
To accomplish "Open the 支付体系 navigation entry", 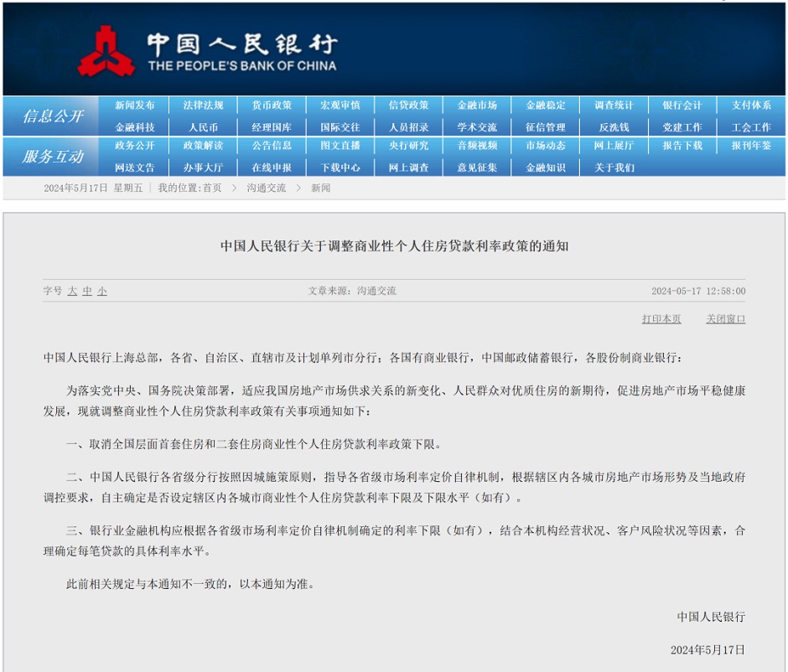I will (752, 106).
